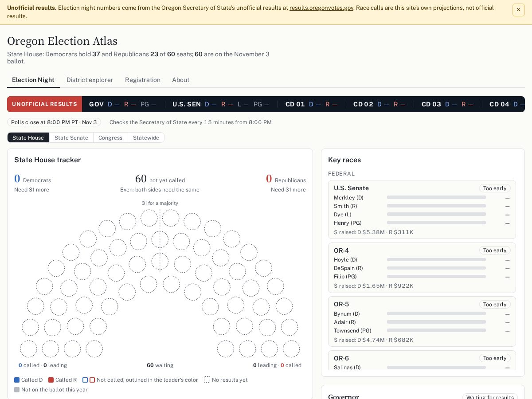Viewport: 532px width, 399px height.
Task: Click the Oregon Election Atlas title
Action: point(62,41)
